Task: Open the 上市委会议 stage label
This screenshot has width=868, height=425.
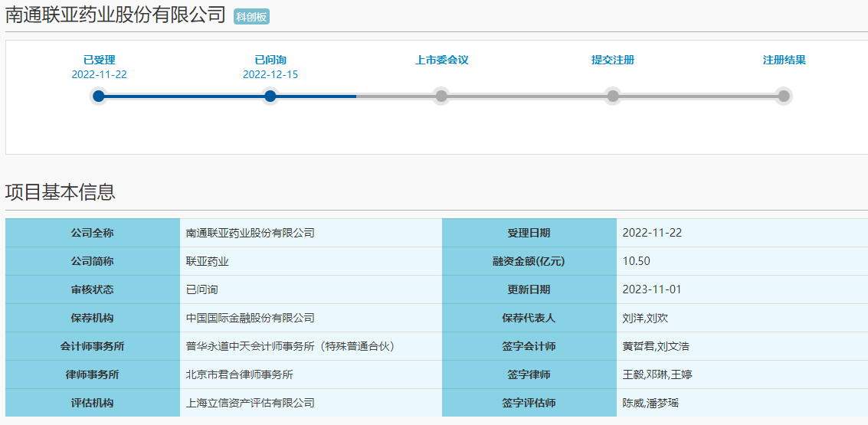Action: [x=441, y=60]
